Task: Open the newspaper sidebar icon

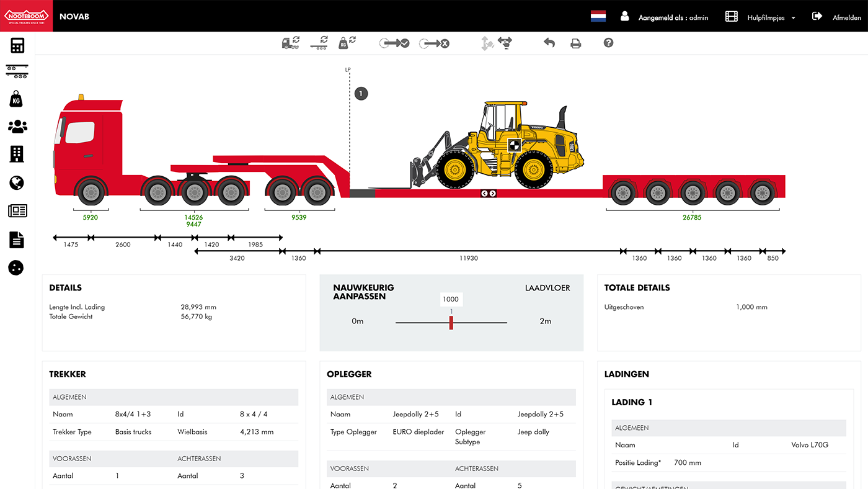Action: [x=17, y=211]
